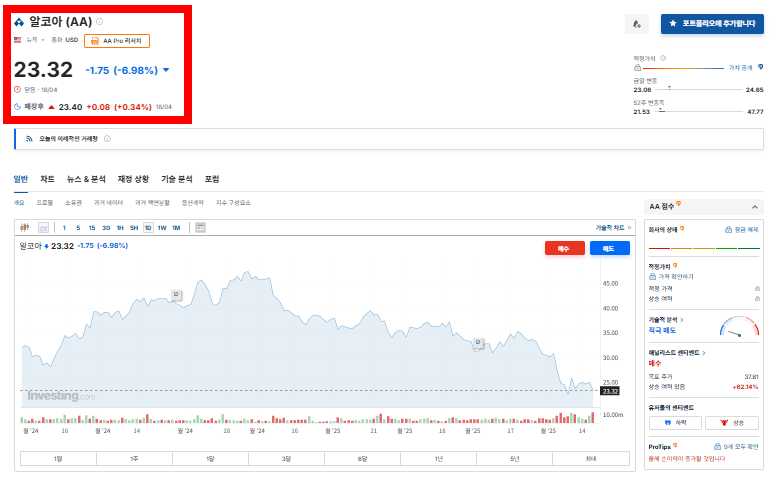Go to the 포럼 tab
The width and height of the screenshot is (777, 479).
pyautogui.click(x=212, y=179)
